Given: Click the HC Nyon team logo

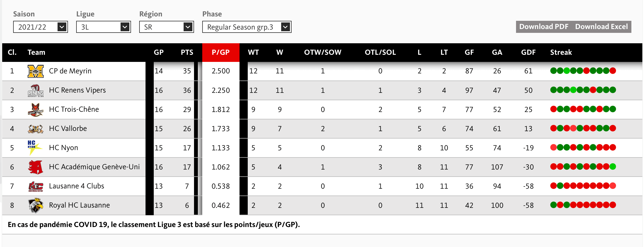Looking at the screenshot, I should pos(35,147).
